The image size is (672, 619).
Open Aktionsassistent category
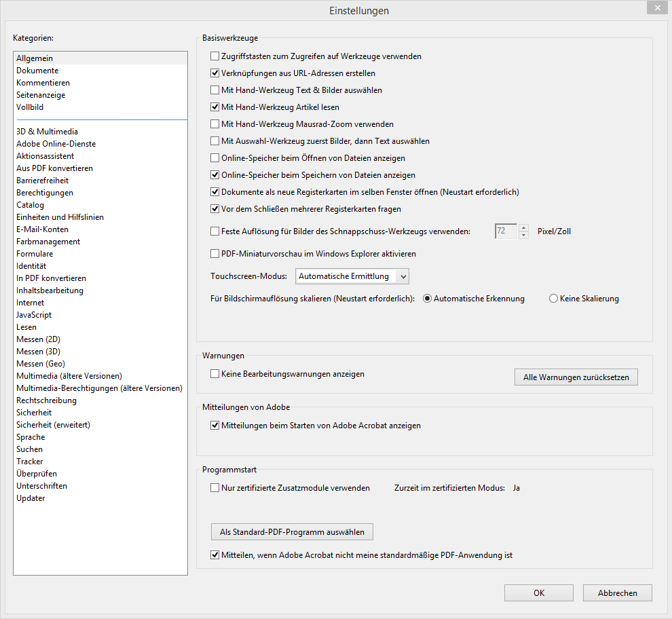tap(100, 156)
